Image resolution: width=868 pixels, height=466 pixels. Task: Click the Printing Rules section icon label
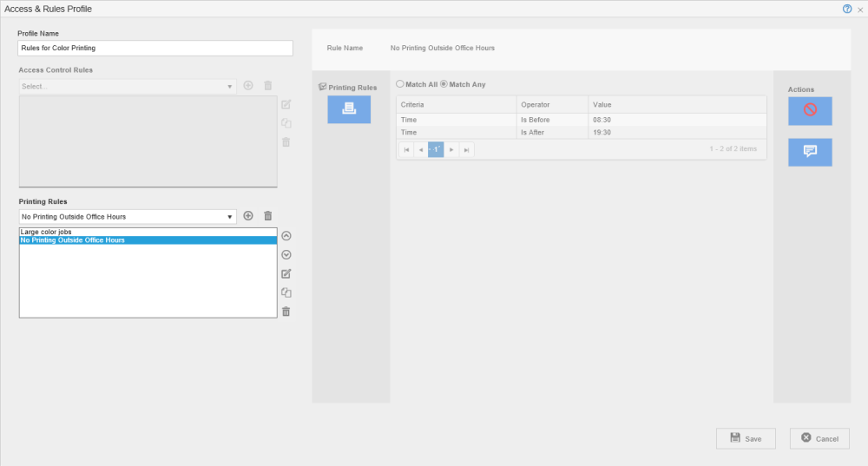348,88
